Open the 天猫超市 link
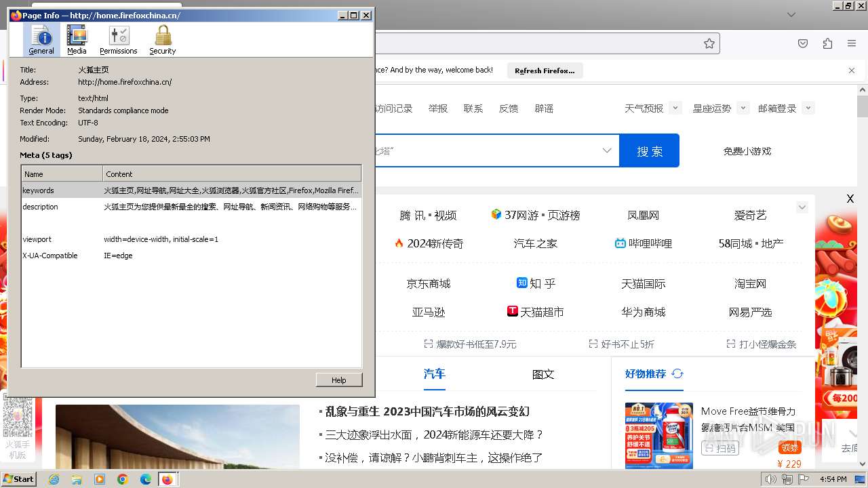868x488 pixels. point(536,312)
